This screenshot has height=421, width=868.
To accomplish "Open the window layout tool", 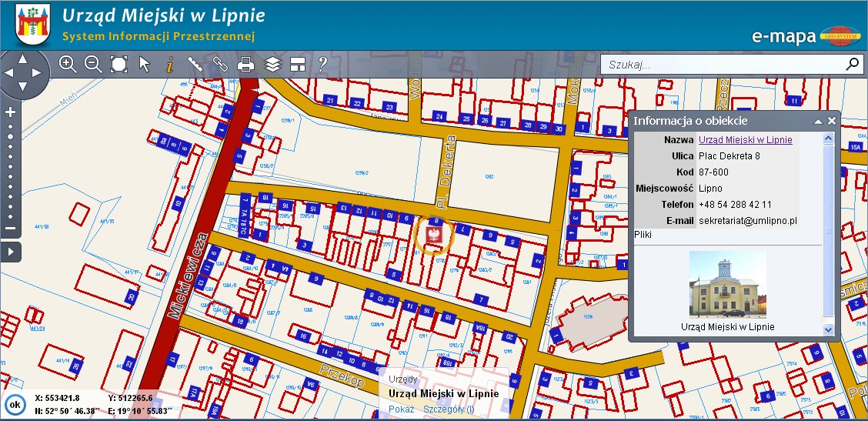I will [x=298, y=65].
